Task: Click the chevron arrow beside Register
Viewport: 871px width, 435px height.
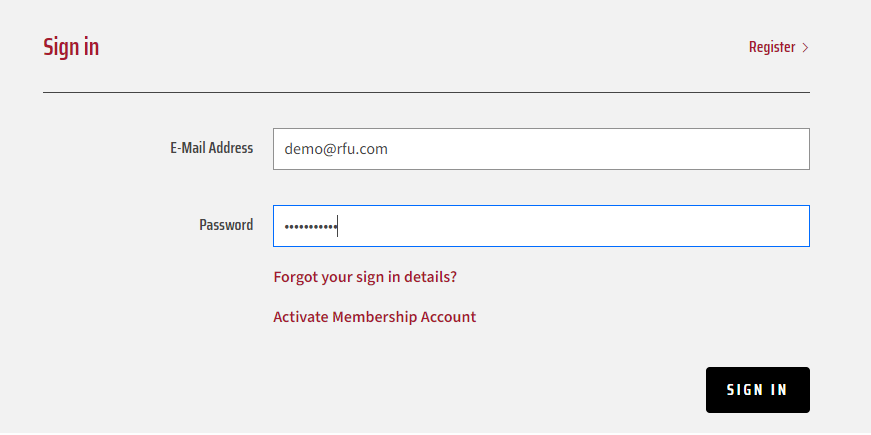Action: pyautogui.click(x=805, y=48)
